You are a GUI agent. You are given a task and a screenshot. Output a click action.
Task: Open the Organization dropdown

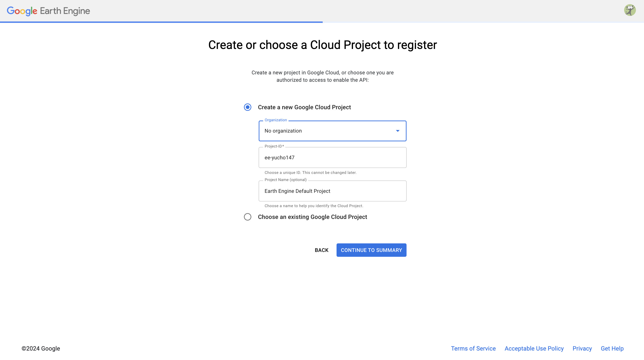click(332, 131)
